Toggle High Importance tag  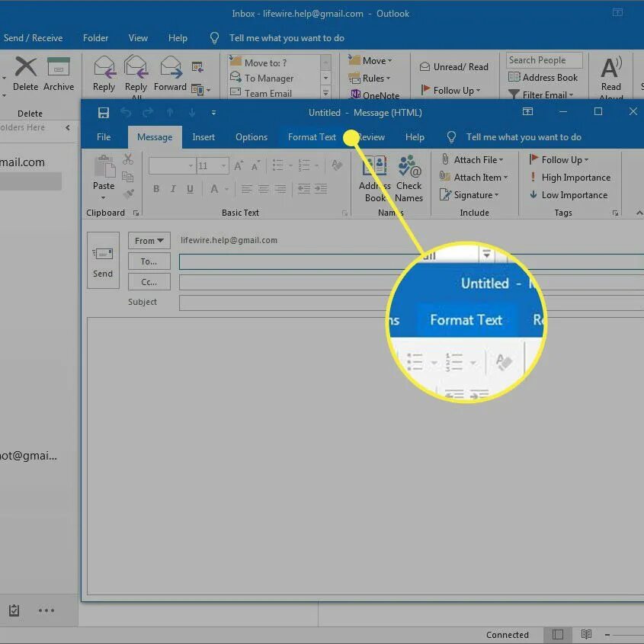point(569,178)
